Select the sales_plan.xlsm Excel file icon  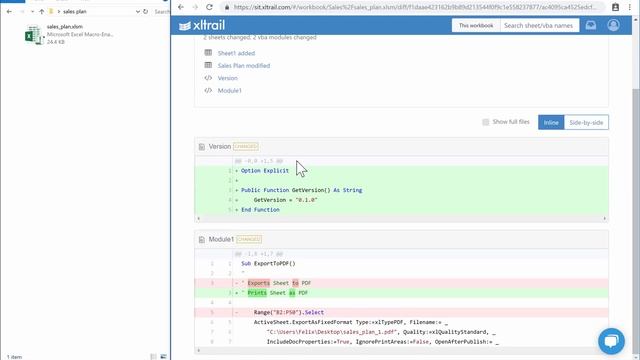click(x=33, y=35)
